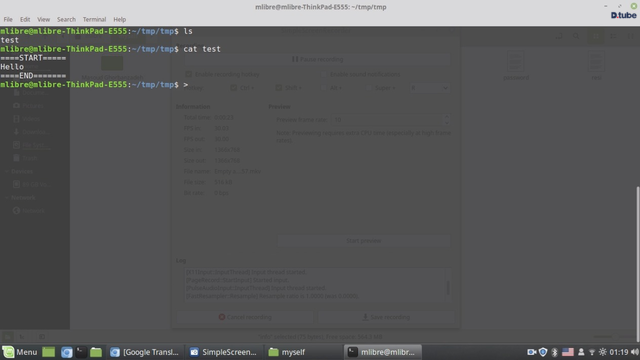Open file manager from panel launcher
The height and width of the screenshot is (360, 640).
[96, 352]
